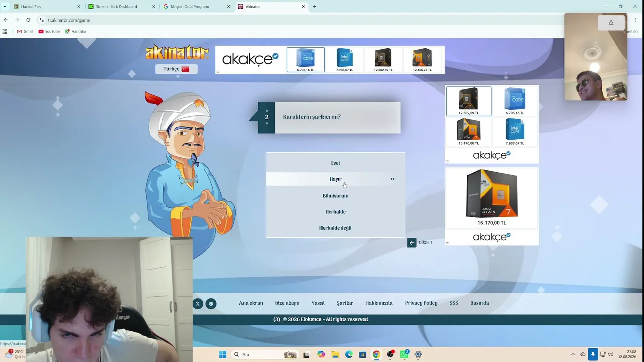This screenshot has width=644, height=362.
Task: Click the round social icon beside X
Action: pos(211,304)
